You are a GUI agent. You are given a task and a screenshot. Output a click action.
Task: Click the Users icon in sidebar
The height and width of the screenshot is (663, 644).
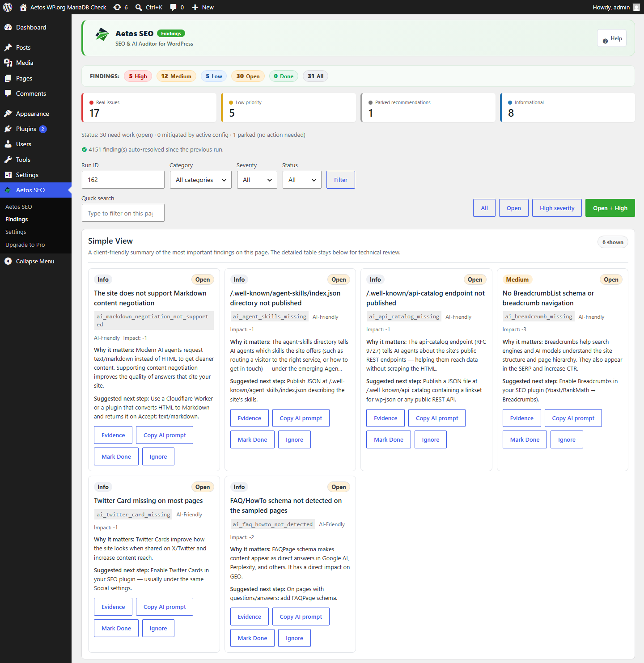coord(8,144)
